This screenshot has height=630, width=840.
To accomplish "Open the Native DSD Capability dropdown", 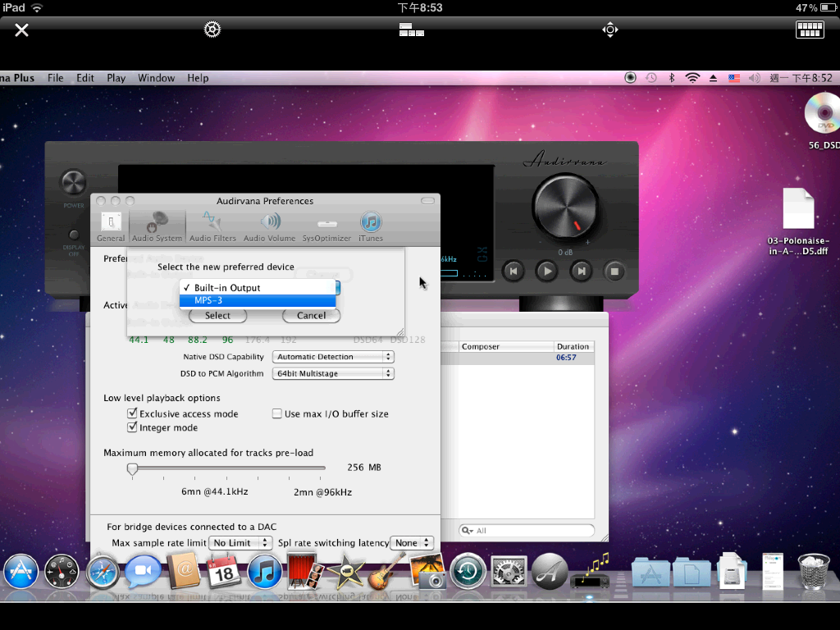I will (333, 357).
